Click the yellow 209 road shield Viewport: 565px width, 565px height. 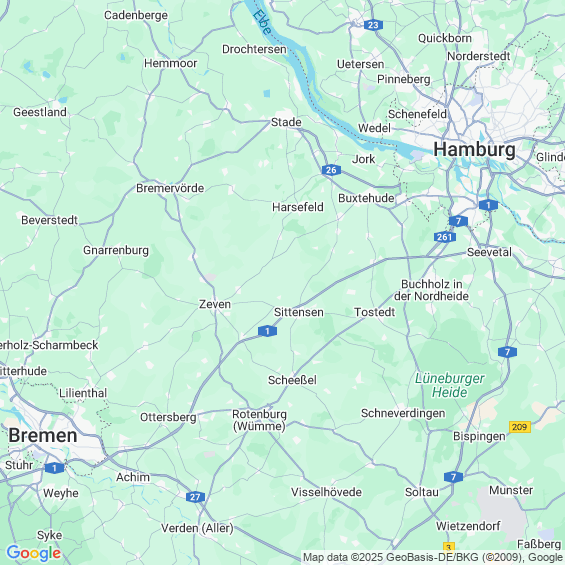pos(520,427)
